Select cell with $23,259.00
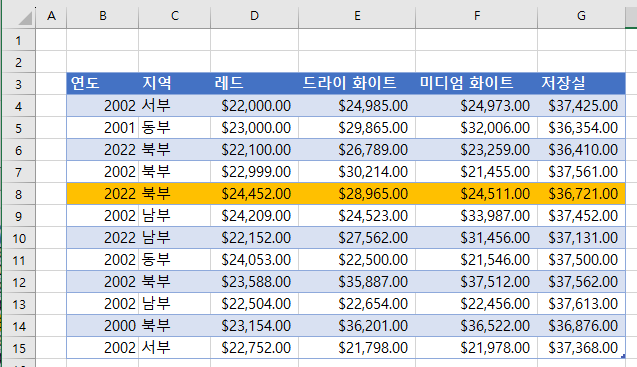Image resolution: width=637 pixels, height=367 pixels. click(x=477, y=150)
